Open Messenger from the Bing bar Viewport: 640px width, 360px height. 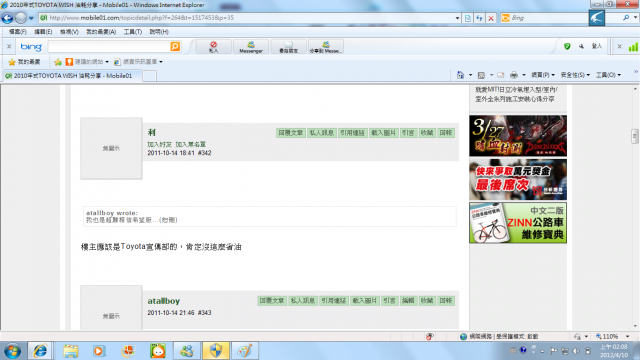point(251,47)
